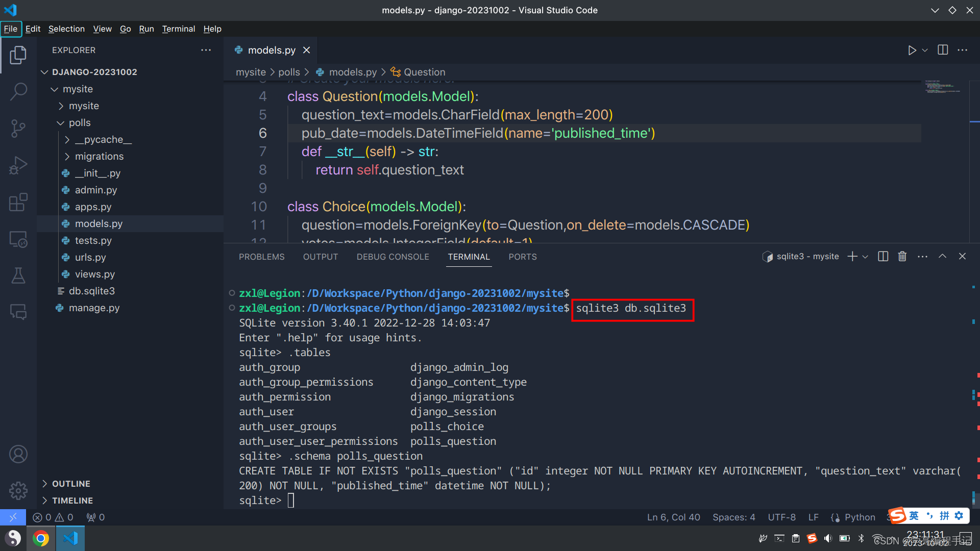Open terminal panel more actions
Viewport: 980px width, 551px height.
point(922,257)
